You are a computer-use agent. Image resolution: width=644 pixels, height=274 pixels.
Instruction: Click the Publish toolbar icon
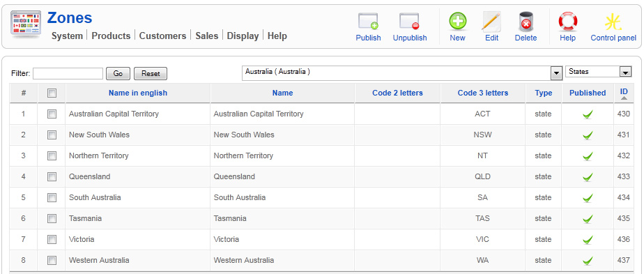click(x=369, y=22)
